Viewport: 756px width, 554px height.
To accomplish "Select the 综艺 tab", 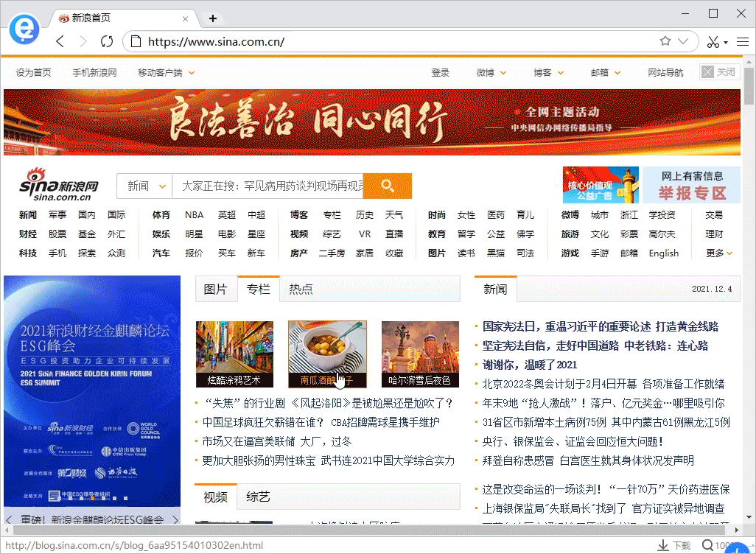I will click(x=258, y=497).
